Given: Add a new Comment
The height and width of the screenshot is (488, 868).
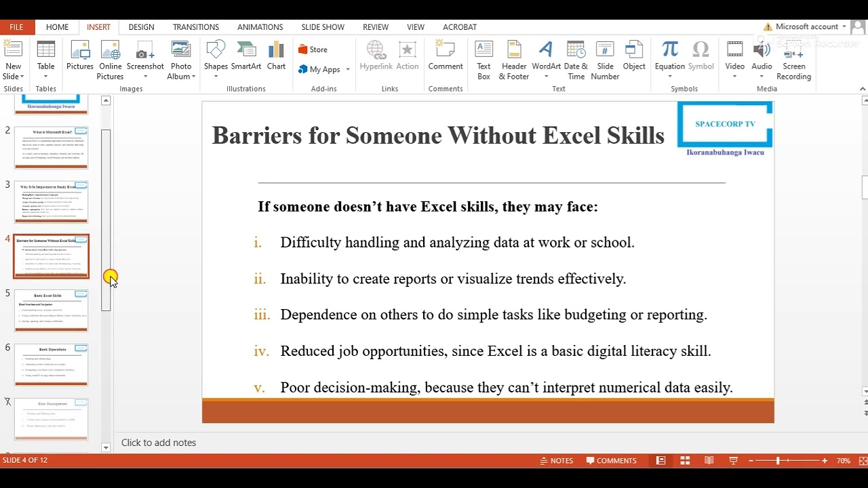Looking at the screenshot, I should point(446,56).
